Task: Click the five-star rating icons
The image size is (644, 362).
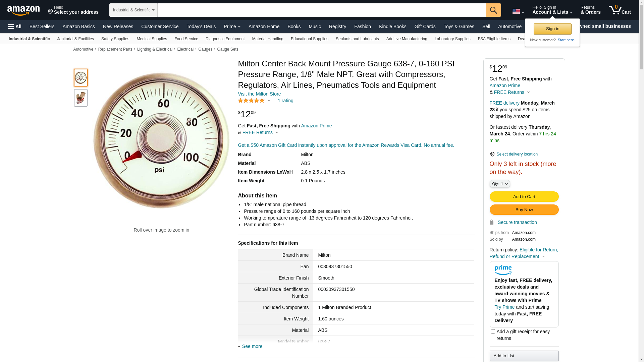Action: pos(251,101)
